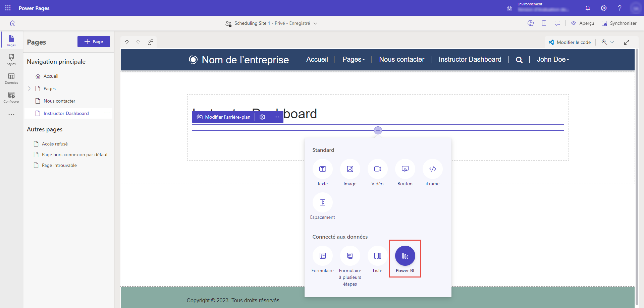Click Modifier le code
Image resolution: width=644 pixels, height=308 pixels.
(x=570, y=42)
